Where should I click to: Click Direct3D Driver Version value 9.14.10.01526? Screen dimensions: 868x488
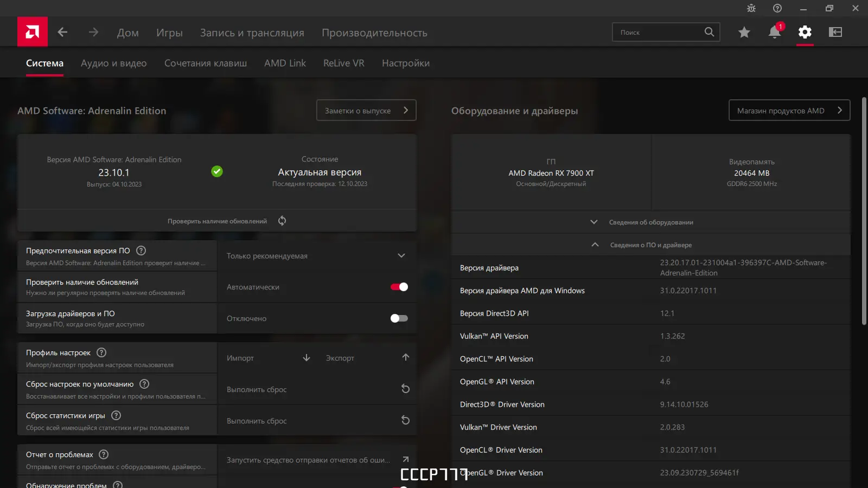tap(684, 404)
